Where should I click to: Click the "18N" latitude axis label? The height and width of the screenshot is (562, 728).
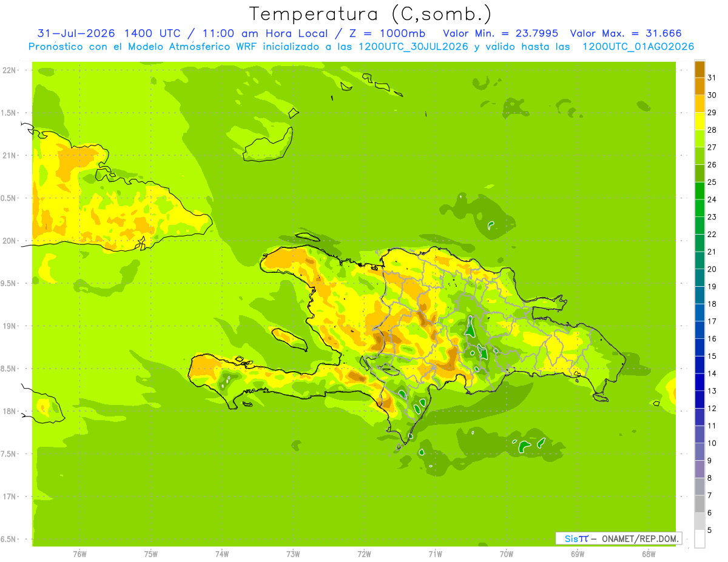(8, 411)
